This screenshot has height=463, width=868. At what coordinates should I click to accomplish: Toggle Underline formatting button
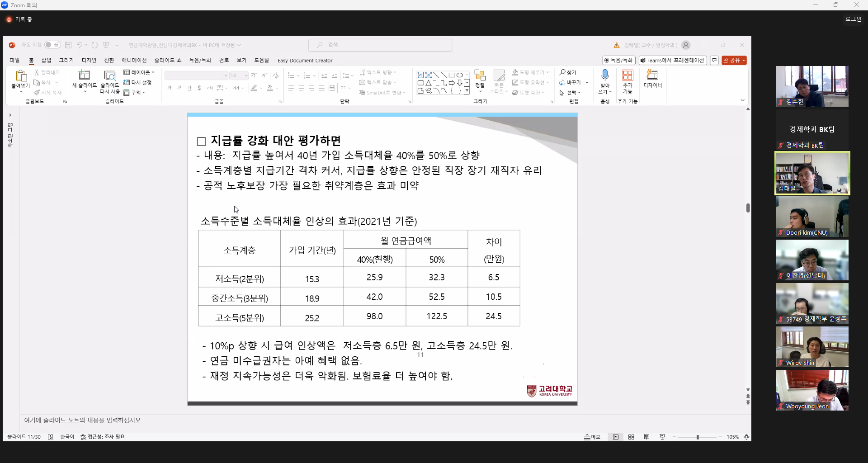(189, 88)
